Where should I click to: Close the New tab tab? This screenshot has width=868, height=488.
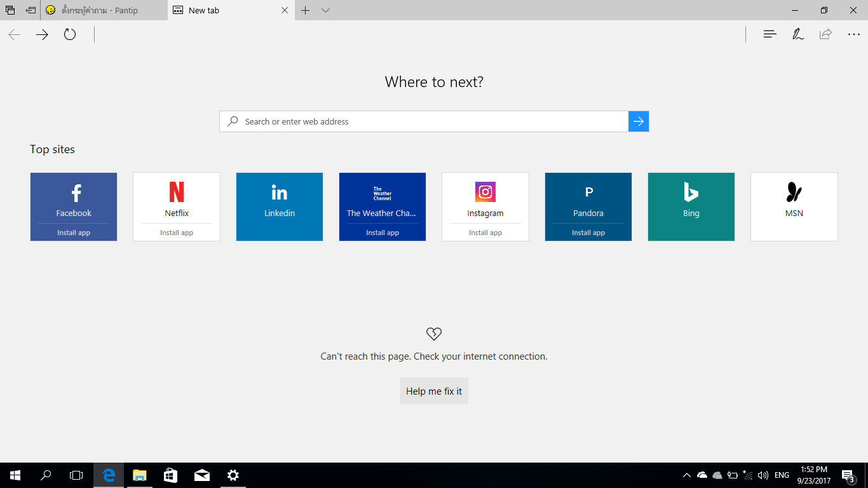tap(285, 10)
